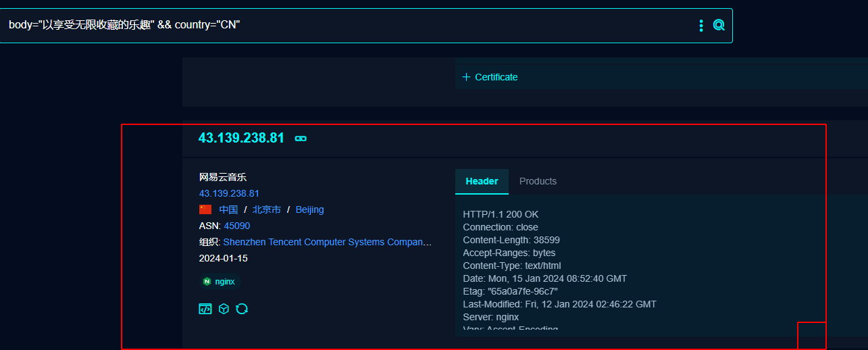
Task: Filter by region 北京市
Action: (x=267, y=209)
